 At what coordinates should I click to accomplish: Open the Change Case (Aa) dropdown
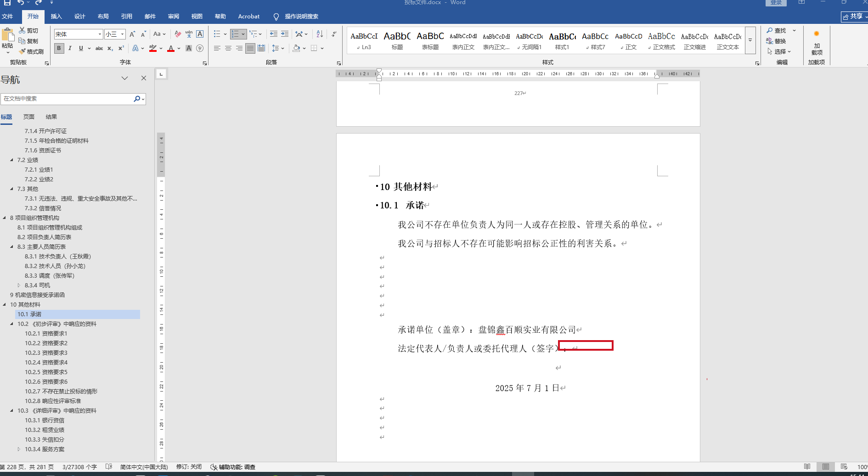[x=159, y=34]
